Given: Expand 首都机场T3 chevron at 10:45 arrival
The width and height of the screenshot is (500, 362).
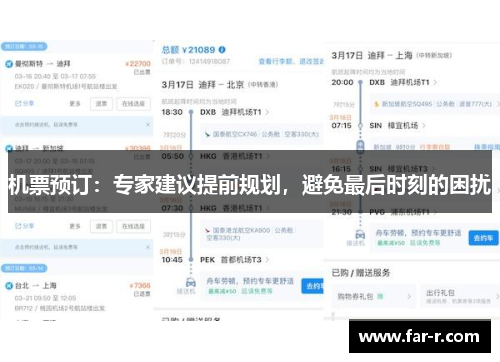Looking at the screenshot, I should pos(267,260).
